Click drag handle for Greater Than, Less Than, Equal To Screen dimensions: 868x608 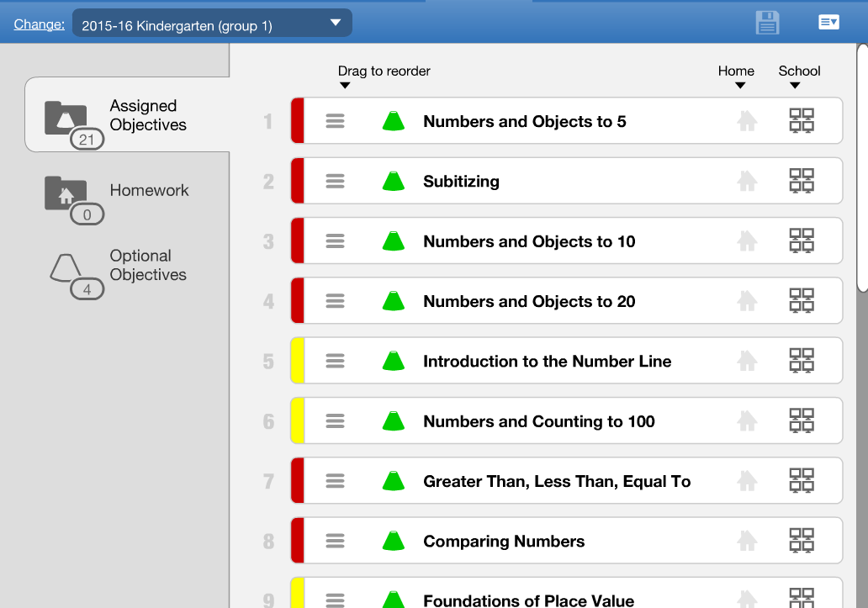[335, 481]
